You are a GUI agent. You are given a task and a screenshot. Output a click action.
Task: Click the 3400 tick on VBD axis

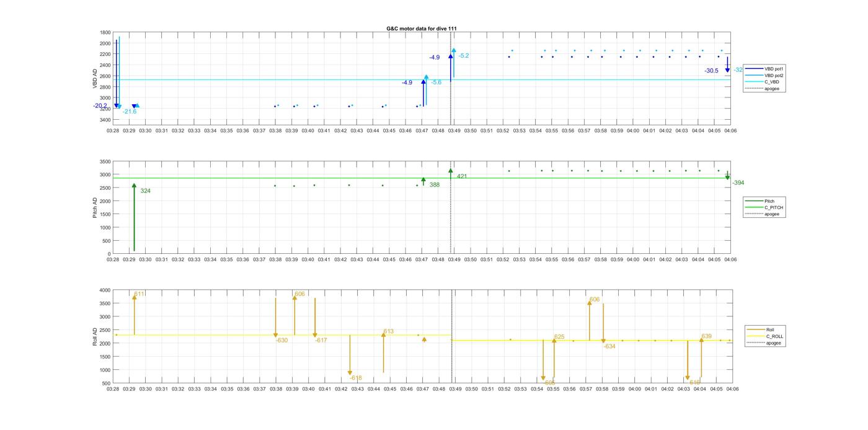(x=105, y=120)
